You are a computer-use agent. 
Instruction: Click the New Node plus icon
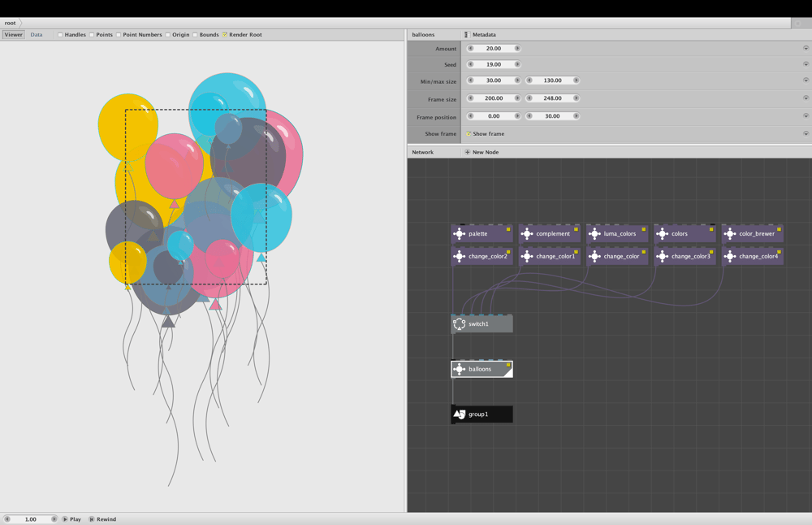(x=467, y=152)
